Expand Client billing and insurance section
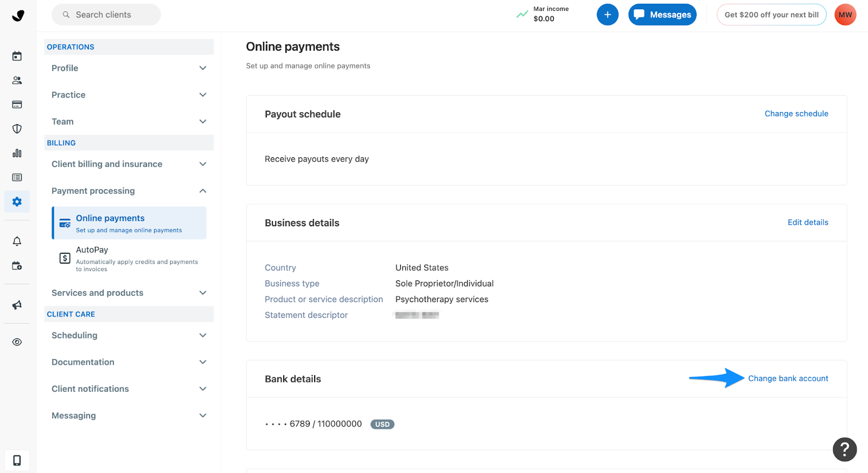The height and width of the screenshot is (473, 868). [129, 164]
